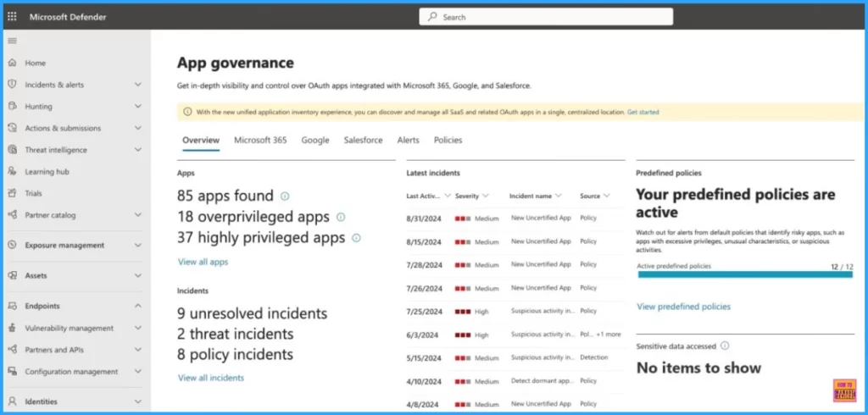Expand the Identities section chevron

(138, 401)
